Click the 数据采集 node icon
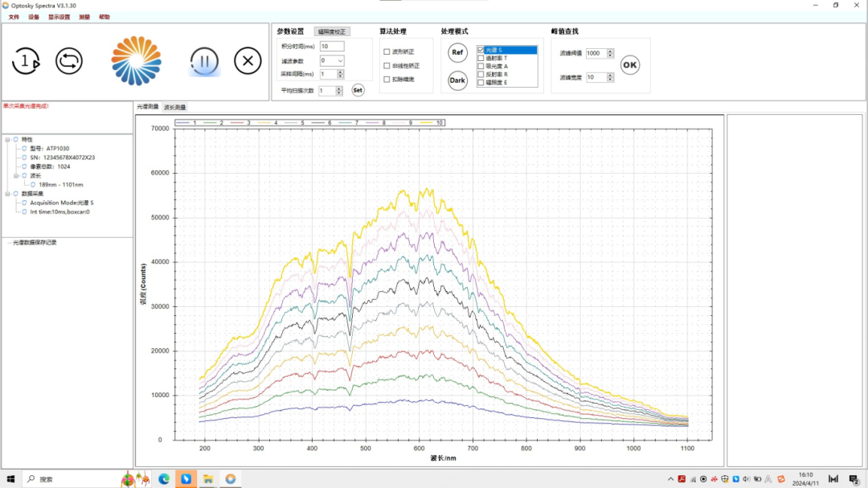This screenshot has width=868, height=488. point(15,194)
